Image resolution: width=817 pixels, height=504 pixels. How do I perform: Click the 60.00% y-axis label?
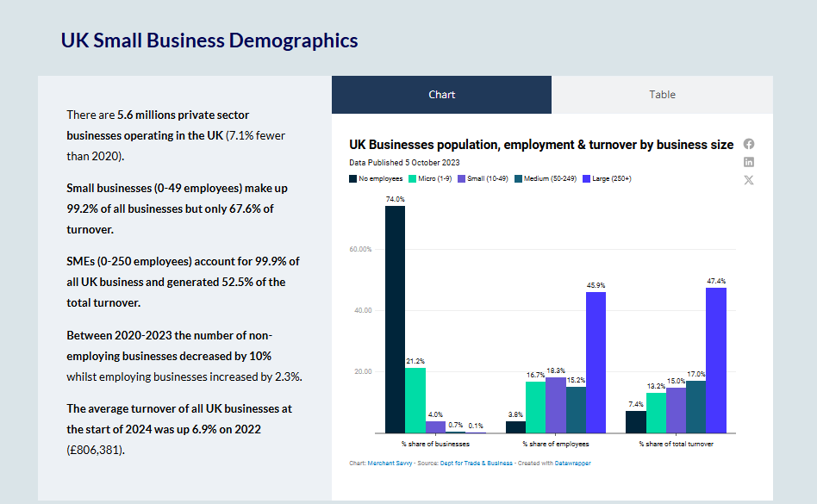360,249
